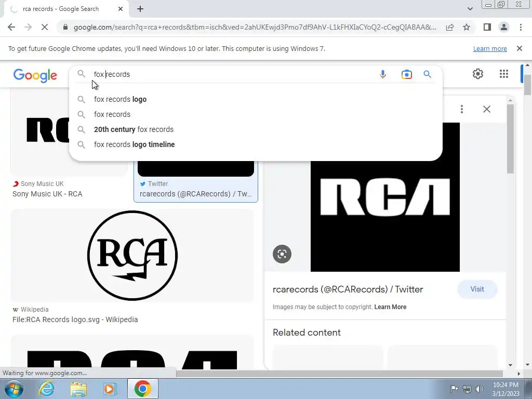This screenshot has width=532, height=399.
Task: Open Chrome profile avatar
Action: (504, 27)
